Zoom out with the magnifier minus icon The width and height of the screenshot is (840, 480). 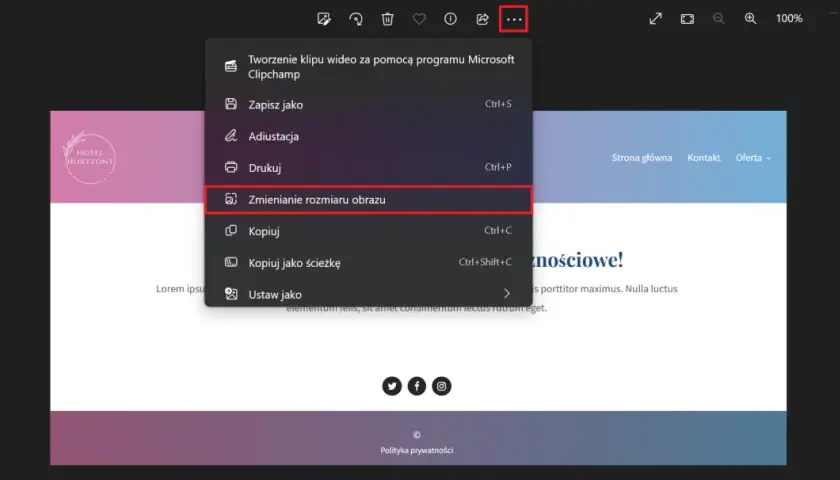(719, 19)
